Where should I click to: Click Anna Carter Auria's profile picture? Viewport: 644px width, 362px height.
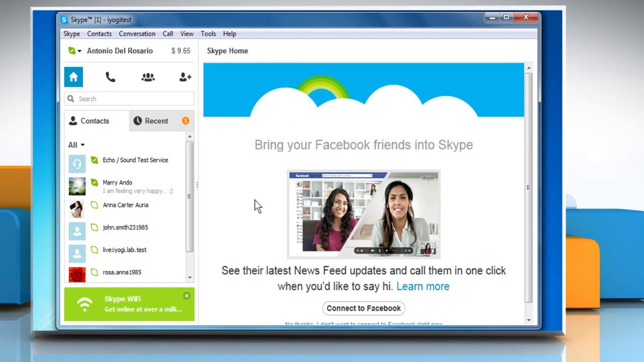pyautogui.click(x=77, y=209)
